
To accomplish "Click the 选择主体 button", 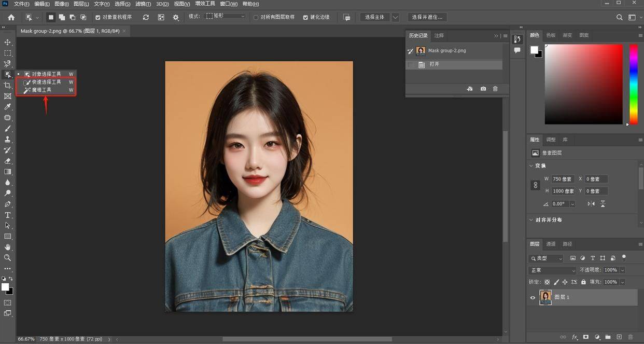I will [375, 17].
